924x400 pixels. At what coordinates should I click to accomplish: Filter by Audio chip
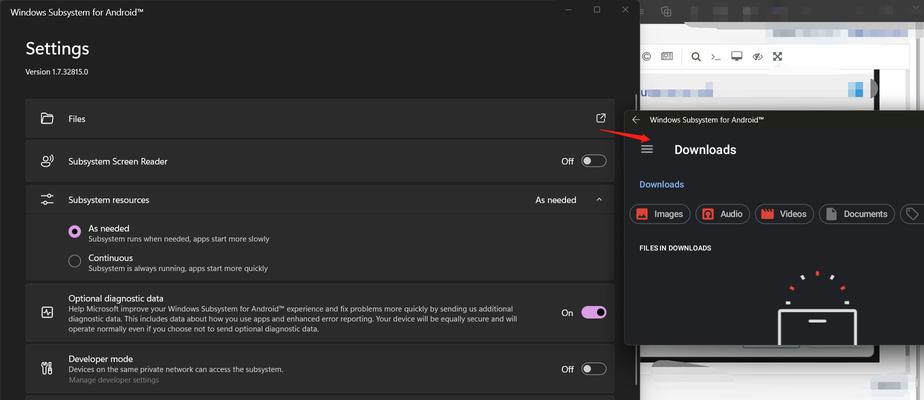click(722, 214)
